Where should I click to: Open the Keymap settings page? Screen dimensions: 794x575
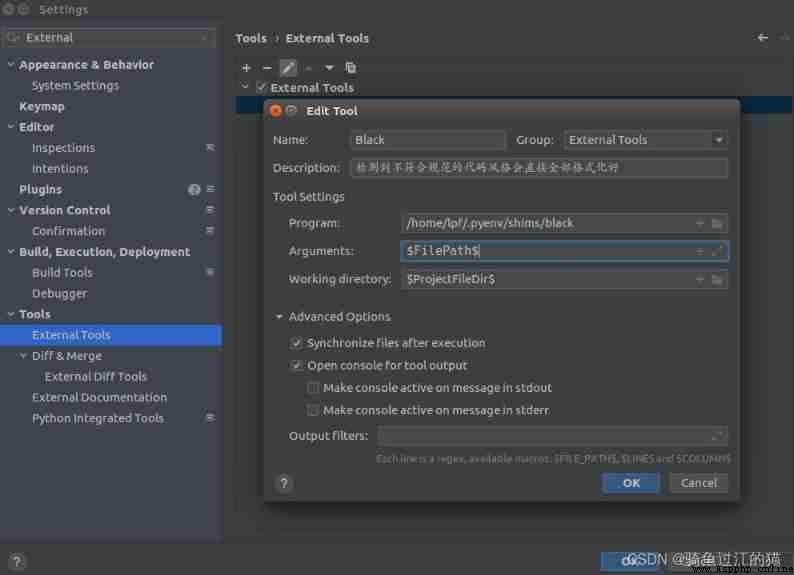click(x=42, y=106)
